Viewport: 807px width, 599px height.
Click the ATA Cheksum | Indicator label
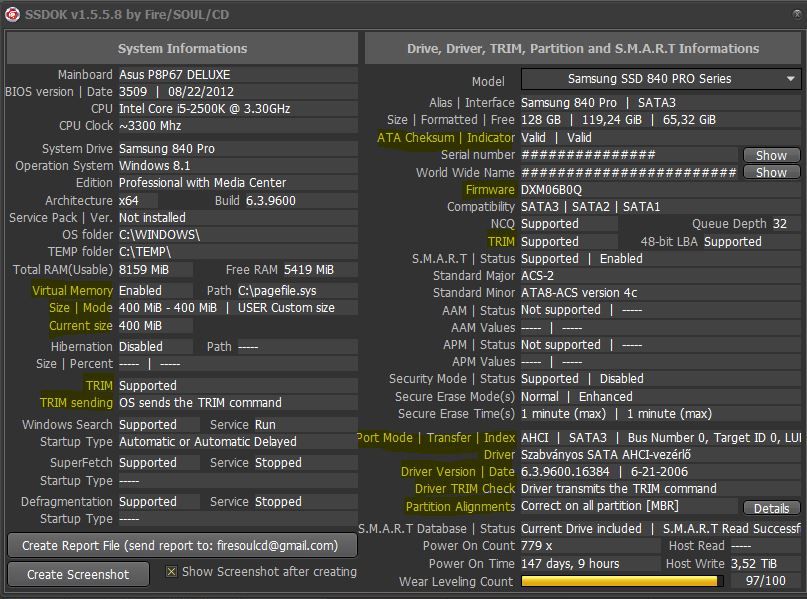445,138
